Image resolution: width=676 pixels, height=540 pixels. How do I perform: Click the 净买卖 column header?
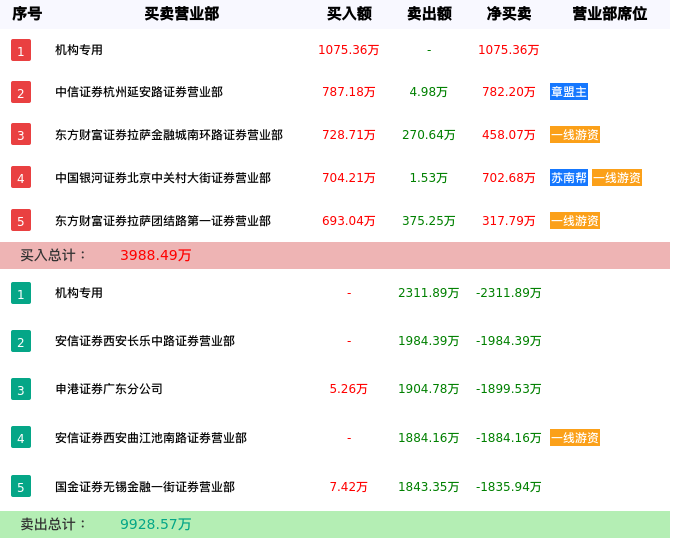click(x=509, y=14)
